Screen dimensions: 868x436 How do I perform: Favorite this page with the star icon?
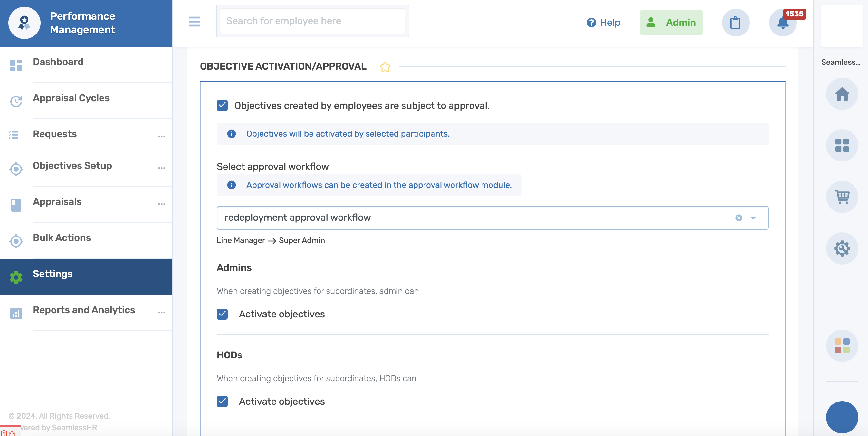pos(385,67)
